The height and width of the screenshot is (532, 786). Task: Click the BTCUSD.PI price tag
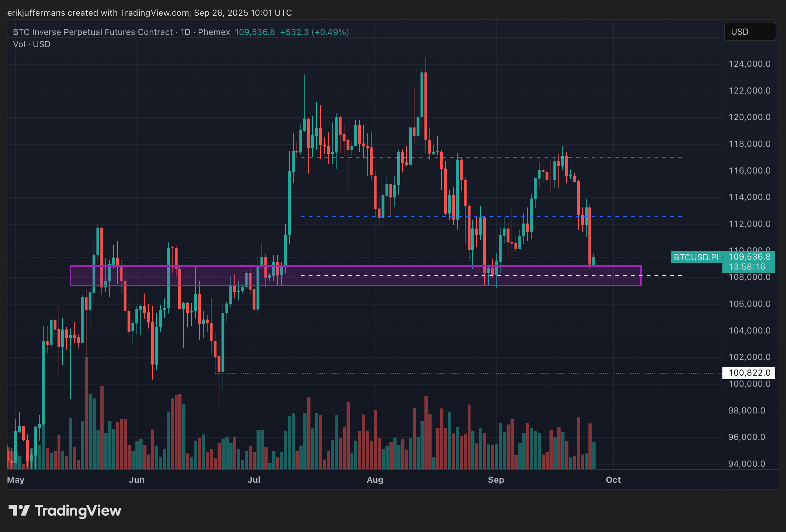pos(696,257)
